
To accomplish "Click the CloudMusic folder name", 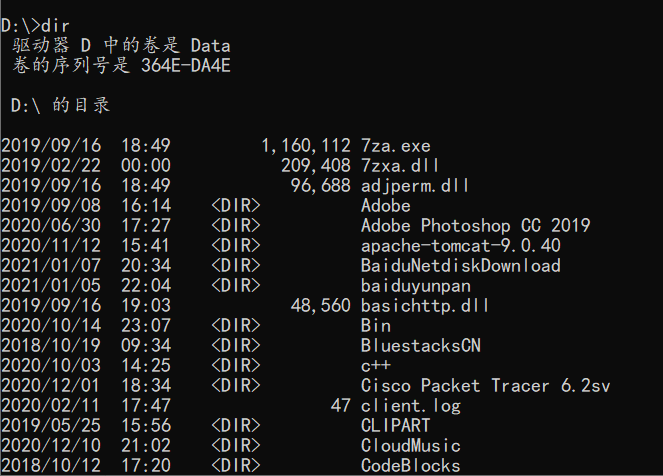I will pyautogui.click(x=411, y=445).
